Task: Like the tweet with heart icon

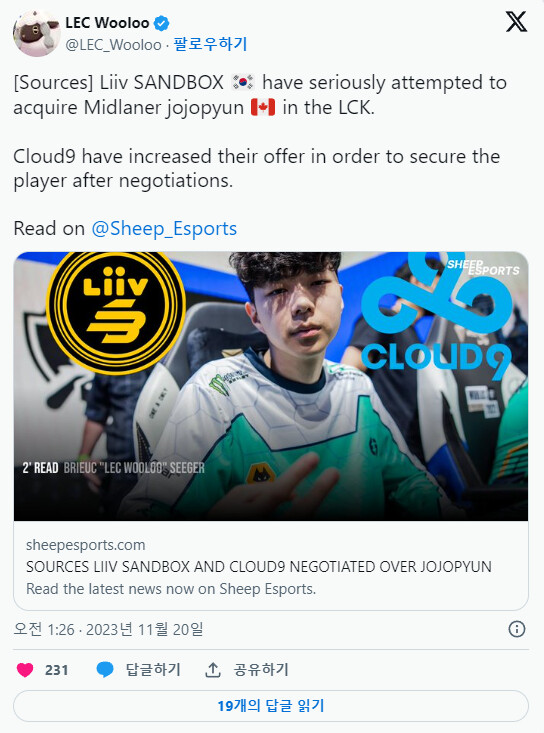Action: [x=25, y=669]
